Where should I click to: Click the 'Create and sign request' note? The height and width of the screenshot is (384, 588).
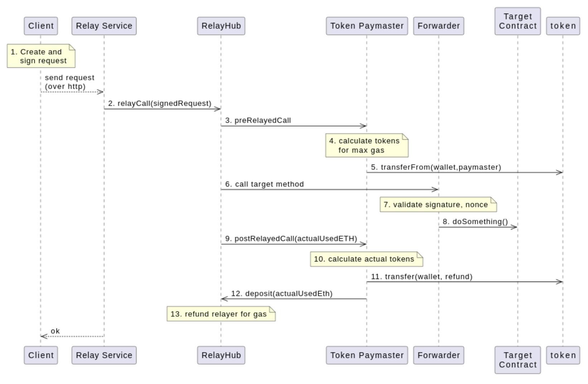[x=41, y=56]
